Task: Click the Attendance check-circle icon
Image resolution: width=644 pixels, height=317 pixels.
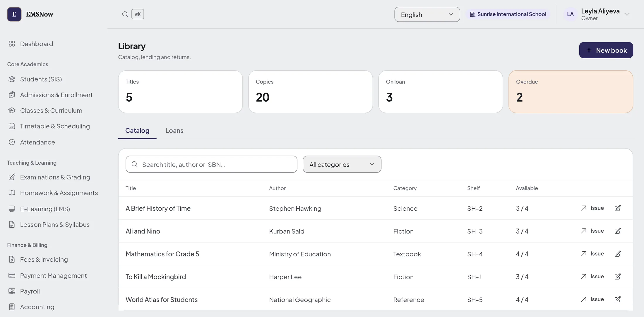Action: pos(12,142)
